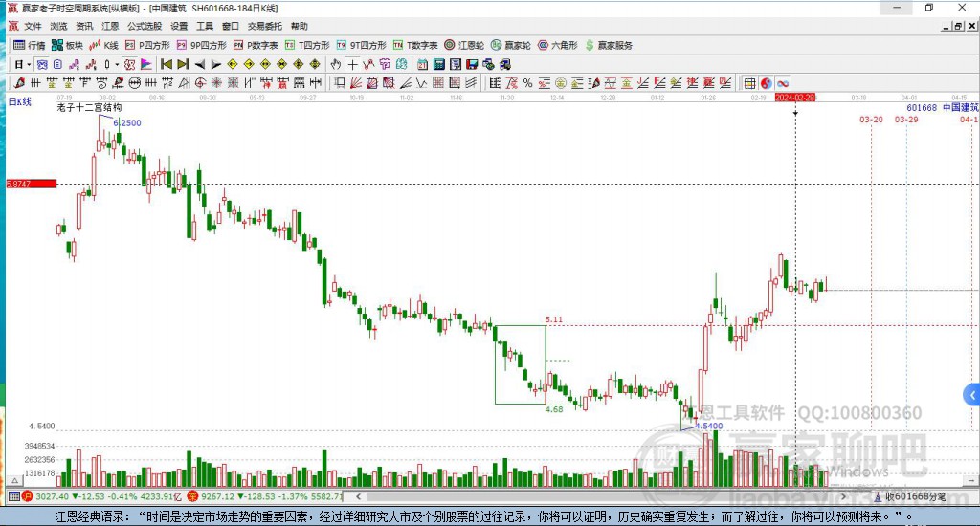
Task: Launch the 江恩轮 Gann wheel
Action: tap(464, 45)
